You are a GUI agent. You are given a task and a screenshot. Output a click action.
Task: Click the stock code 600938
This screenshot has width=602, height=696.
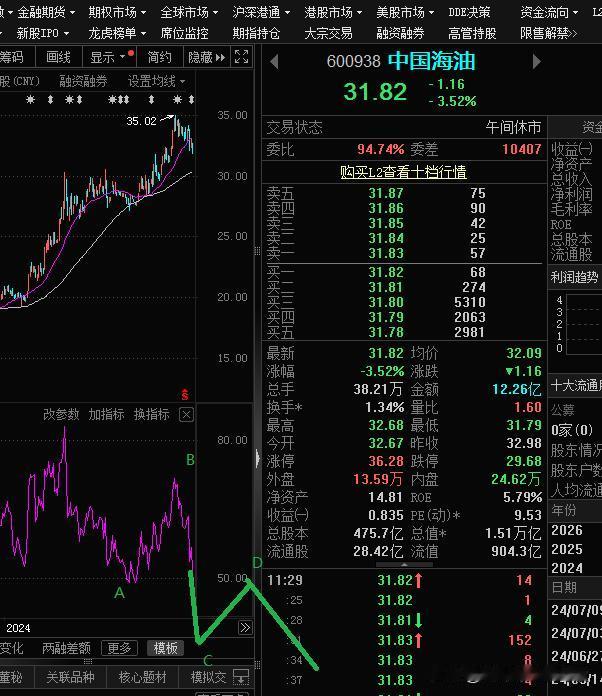tap(354, 61)
